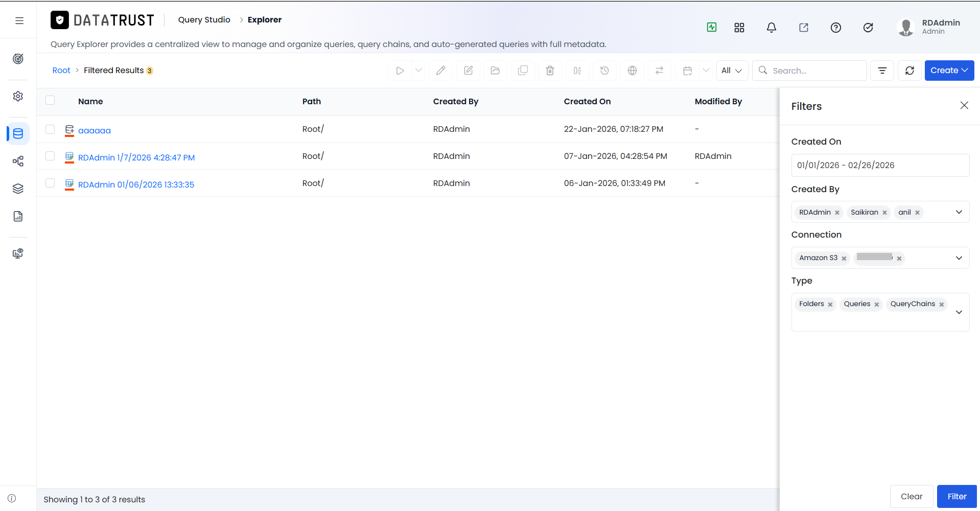Check the aaaaaa row checkbox
Image resolution: width=980 pixels, height=511 pixels.
(x=50, y=129)
